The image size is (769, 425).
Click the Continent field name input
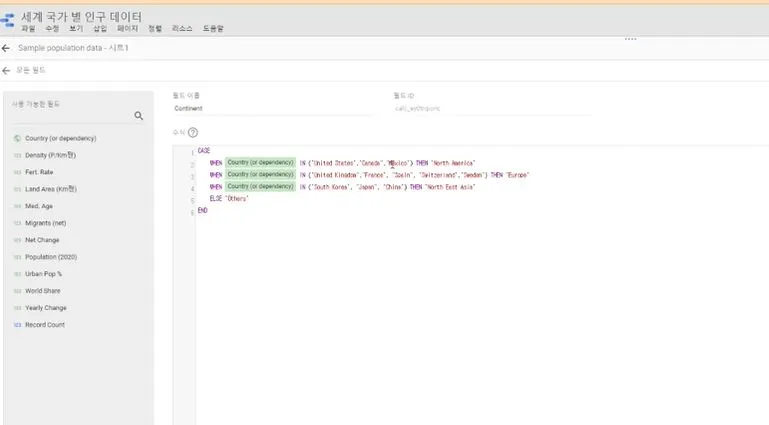click(273, 108)
